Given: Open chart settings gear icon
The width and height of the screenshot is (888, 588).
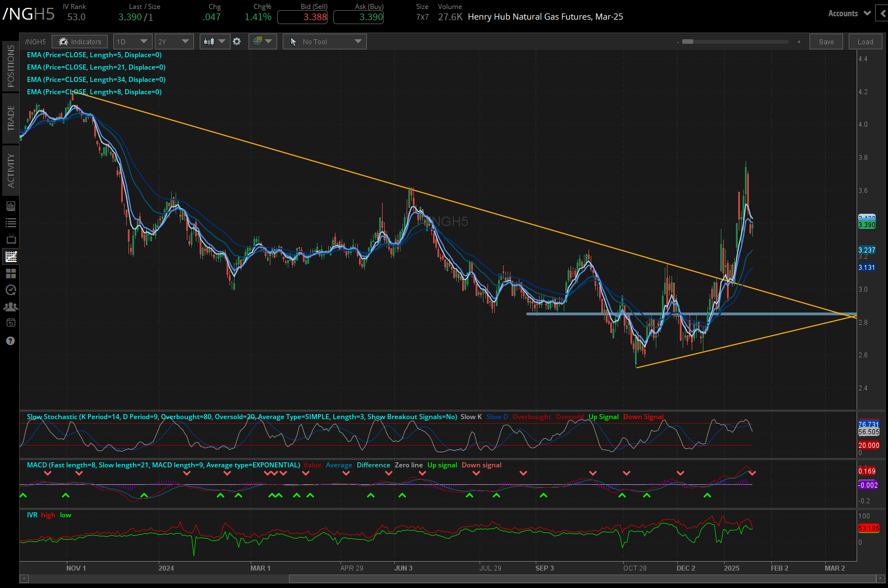Looking at the screenshot, I should pos(237,42).
